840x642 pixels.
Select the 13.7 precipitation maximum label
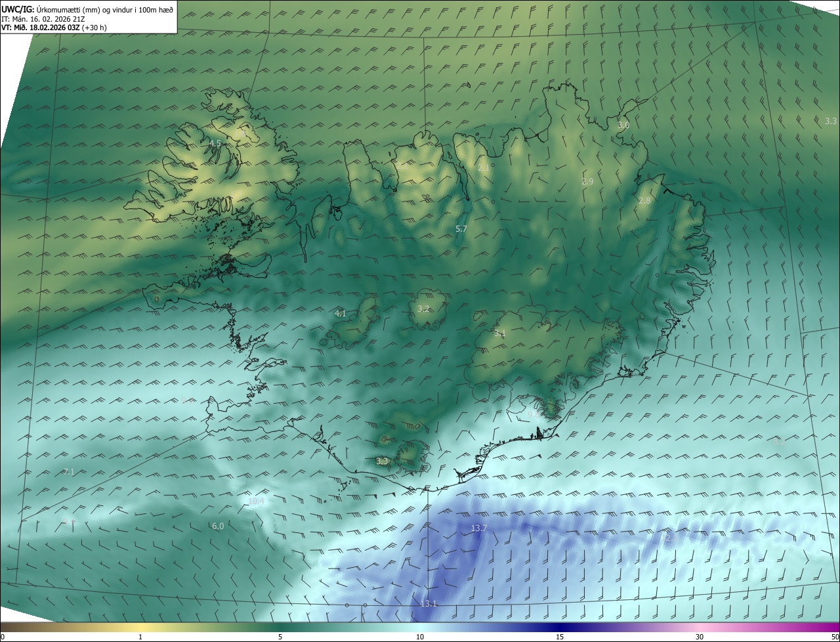coord(479,528)
